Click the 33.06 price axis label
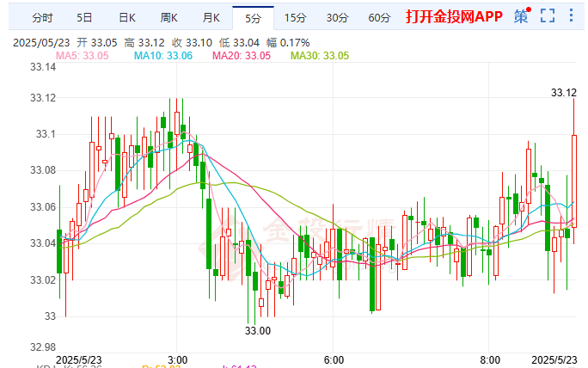The width and height of the screenshot is (588, 368). pos(43,207)
